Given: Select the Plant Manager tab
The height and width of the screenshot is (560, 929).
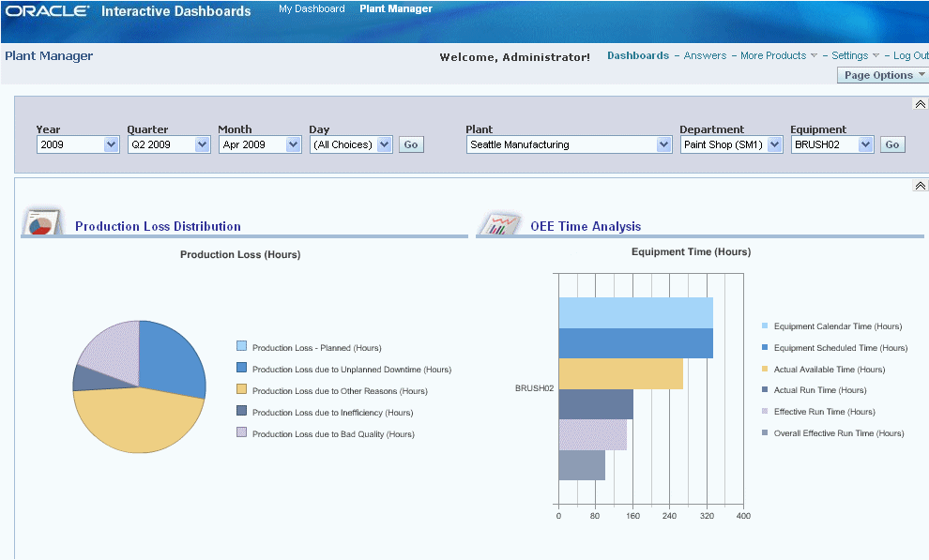Looking at the screenshot, I should pos(396,8).
